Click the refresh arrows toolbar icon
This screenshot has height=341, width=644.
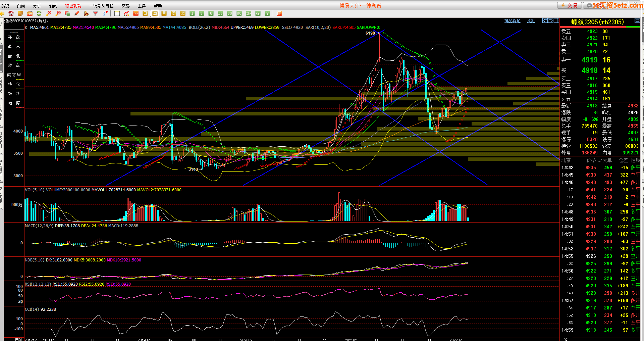pyautogui.click(x=39, y=13)
